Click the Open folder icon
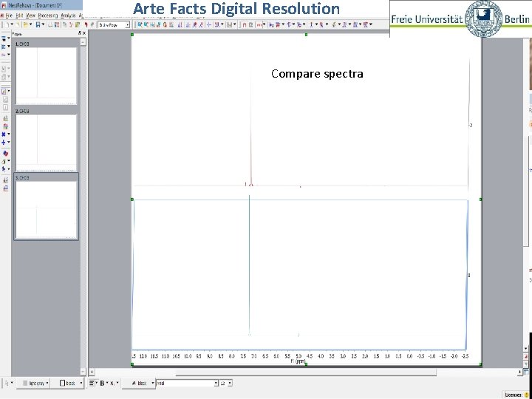 [x=25, y=25]
